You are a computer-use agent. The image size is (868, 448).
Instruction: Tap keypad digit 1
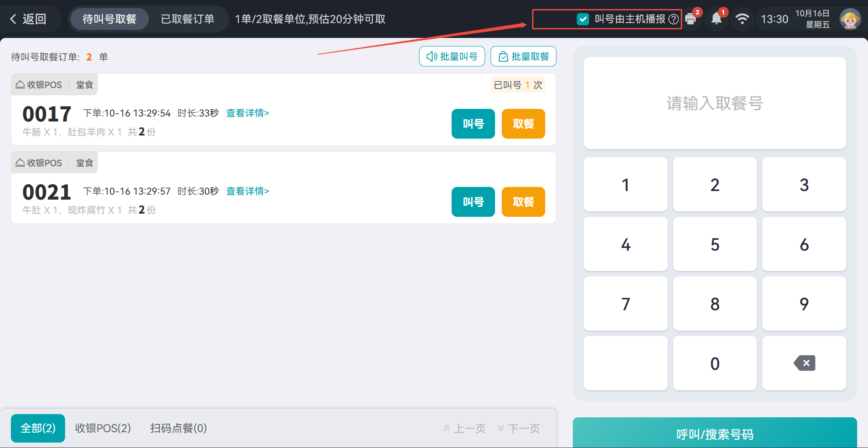point(626,184)
